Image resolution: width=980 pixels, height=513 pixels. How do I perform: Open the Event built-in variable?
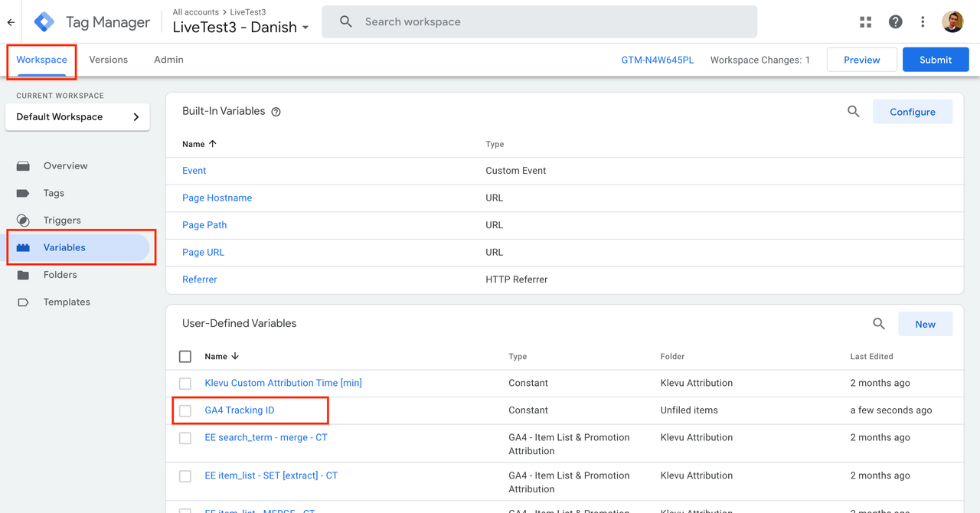click(x=194, y=171)
